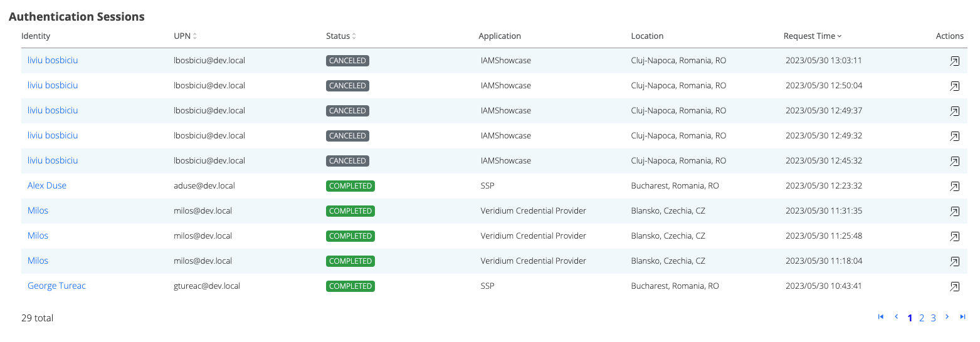
Task: Open details icon for the 12:50:04 session
Action: [954, 86]
